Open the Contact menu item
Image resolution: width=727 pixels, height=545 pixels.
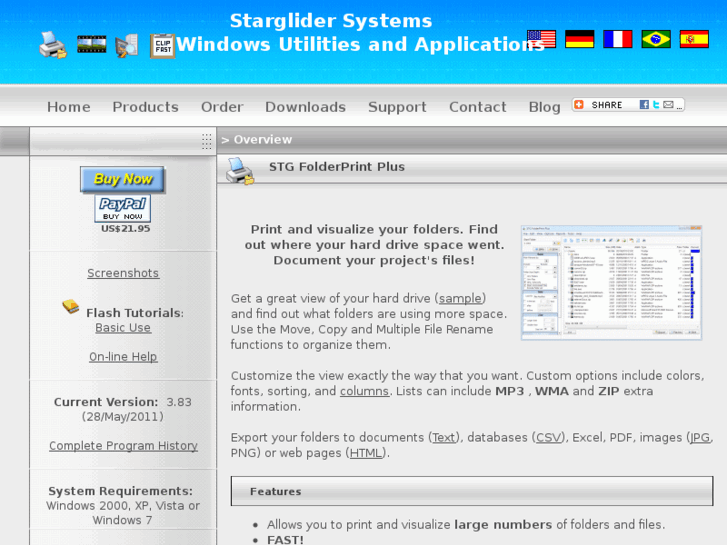point(478,107)
